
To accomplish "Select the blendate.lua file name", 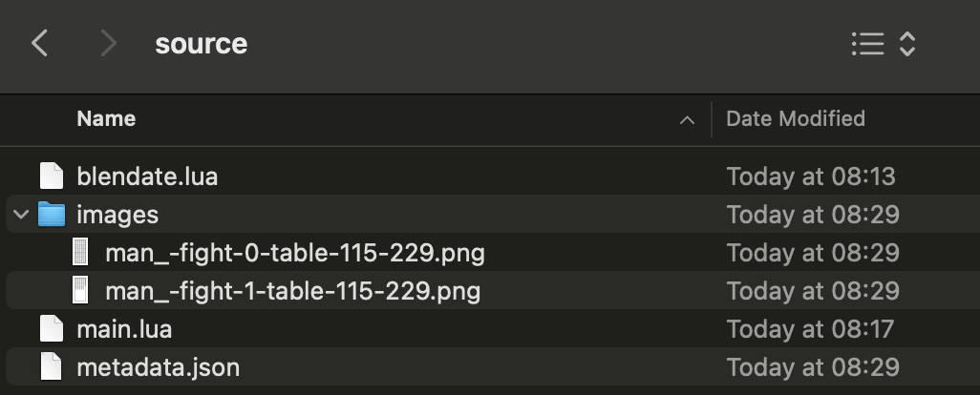I will click(x=147, y=177).
